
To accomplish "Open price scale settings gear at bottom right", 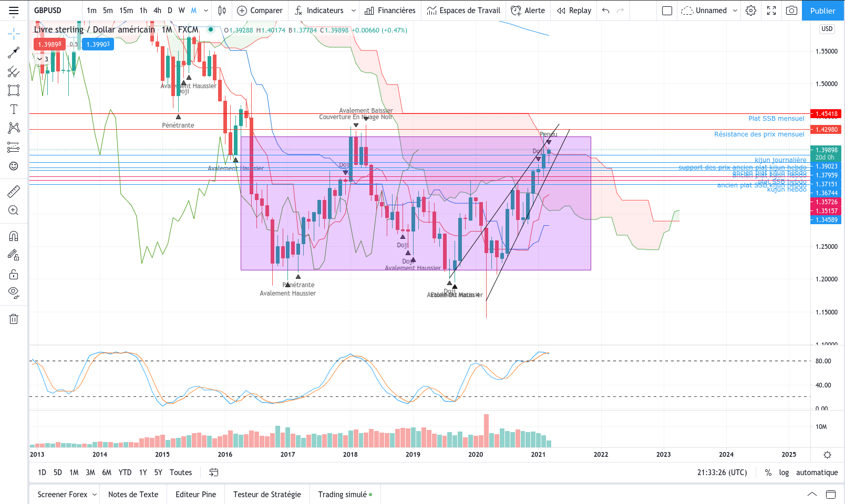I will click(827, 455).
